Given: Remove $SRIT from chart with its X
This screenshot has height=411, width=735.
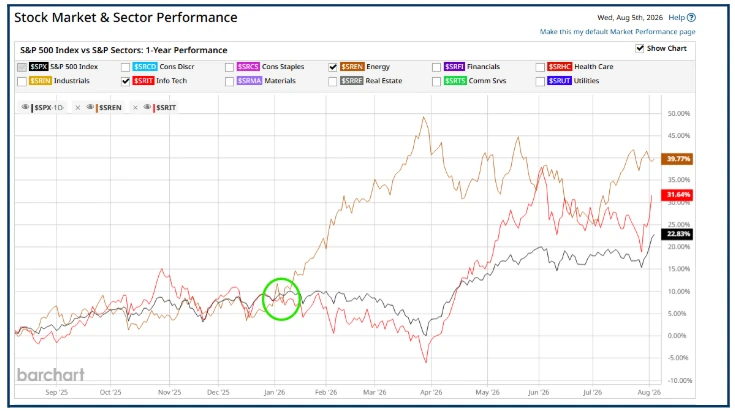Looking at the screenshot, I should [x=135, y=108].
